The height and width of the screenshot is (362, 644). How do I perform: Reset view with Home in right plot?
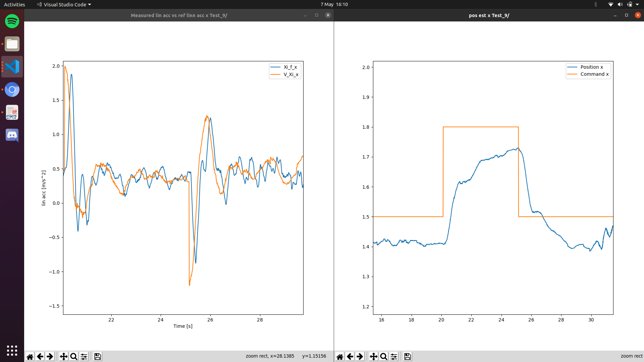coord(340,356)
